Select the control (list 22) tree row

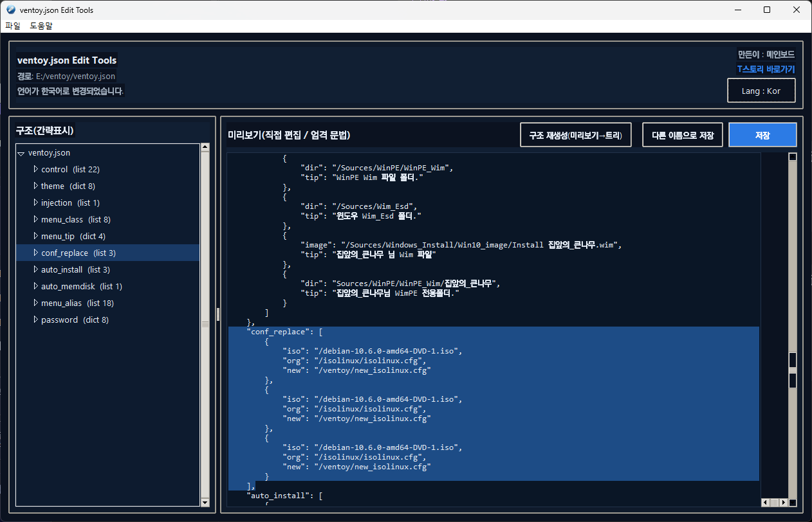tap(107, 169)
